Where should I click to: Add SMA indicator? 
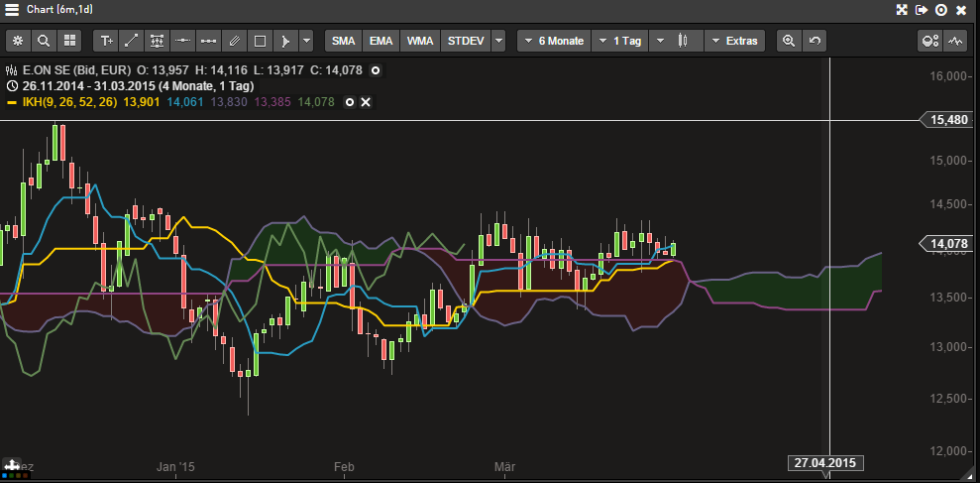pyautogui.click(x=343, y=42)
